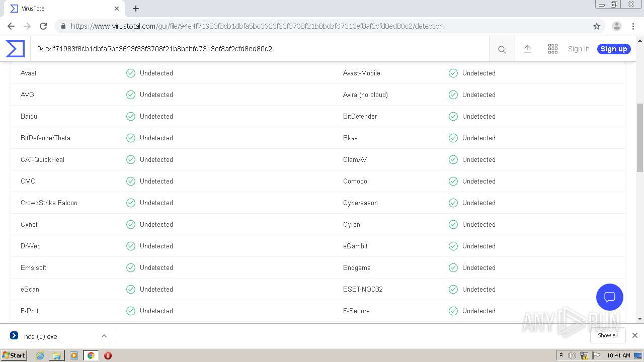
Task: Open the chat bubble widget
Action: point(609,297)
